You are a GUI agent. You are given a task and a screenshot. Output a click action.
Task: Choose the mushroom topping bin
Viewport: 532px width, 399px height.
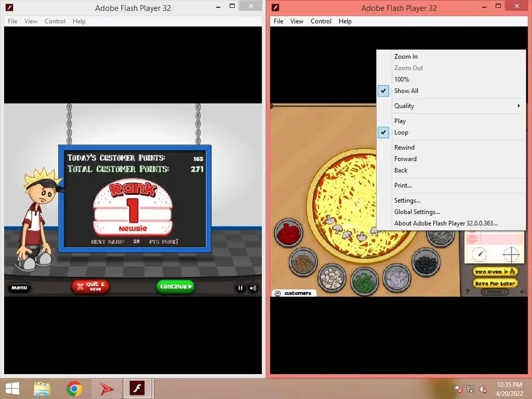click(x=332, y=278)
